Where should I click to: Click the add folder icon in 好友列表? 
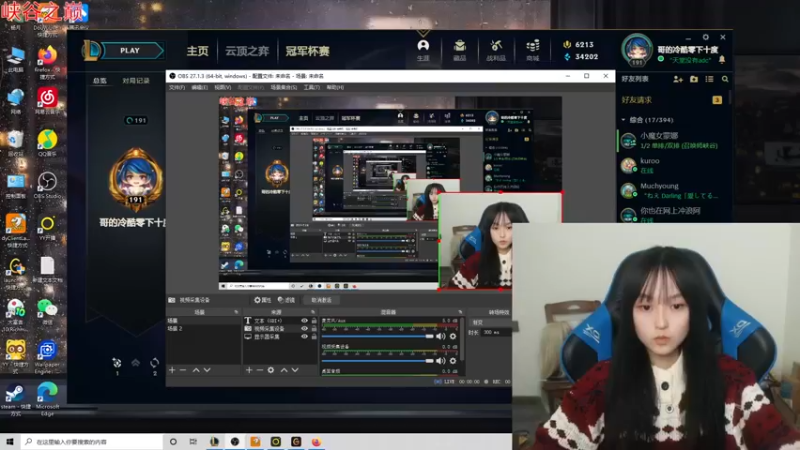pyautogui.click(x=694, y=79)
